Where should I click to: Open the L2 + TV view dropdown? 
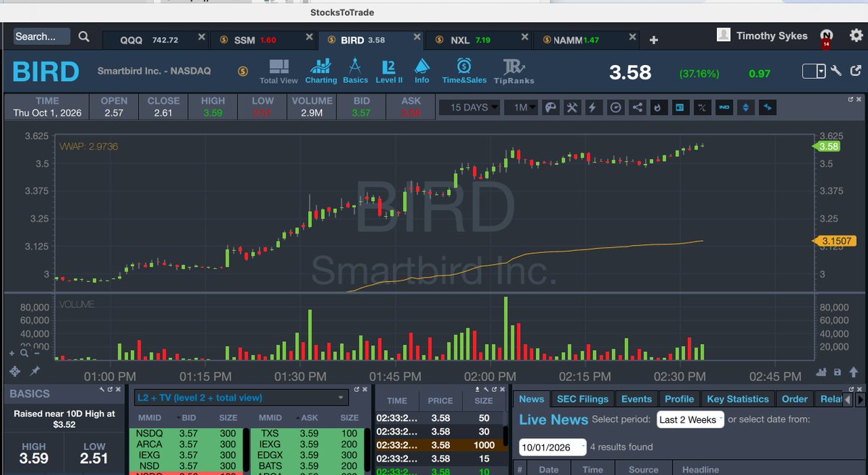pos(241,398)
